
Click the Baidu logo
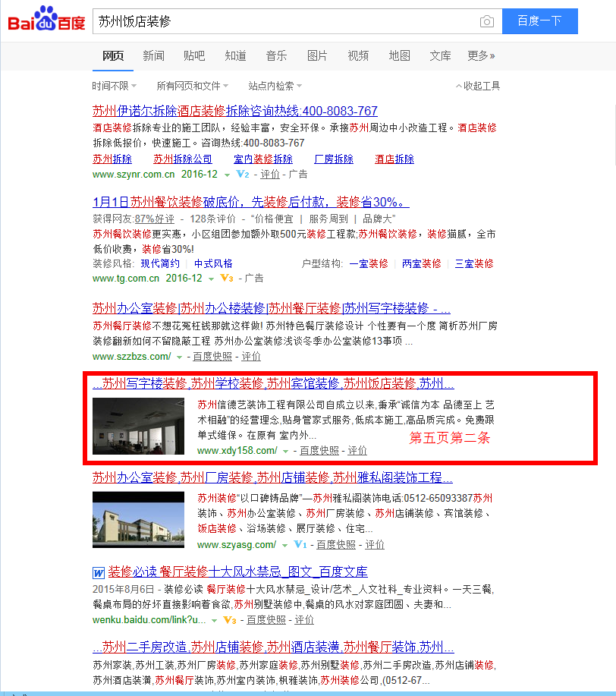coord(46,19)
